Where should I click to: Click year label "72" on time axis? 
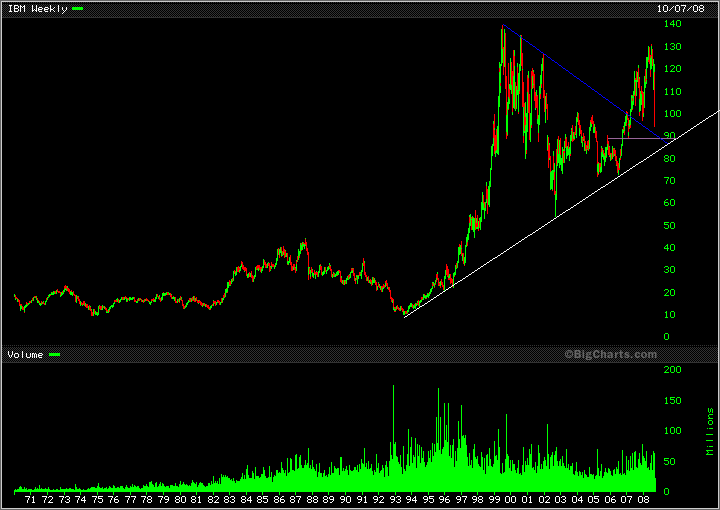click(x=47, y=499)
